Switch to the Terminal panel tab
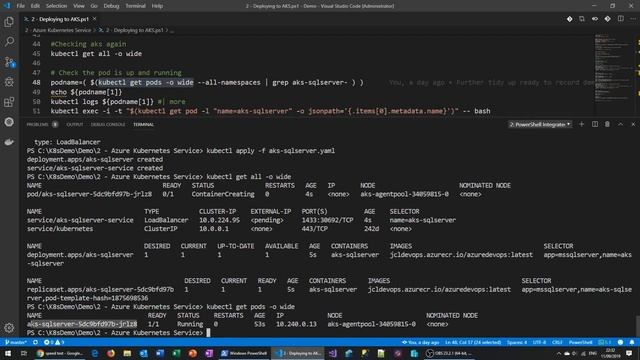 (x=143, y=124)
